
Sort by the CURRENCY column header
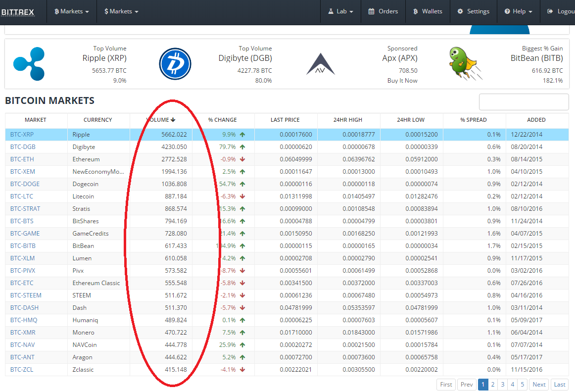point(98,120)
